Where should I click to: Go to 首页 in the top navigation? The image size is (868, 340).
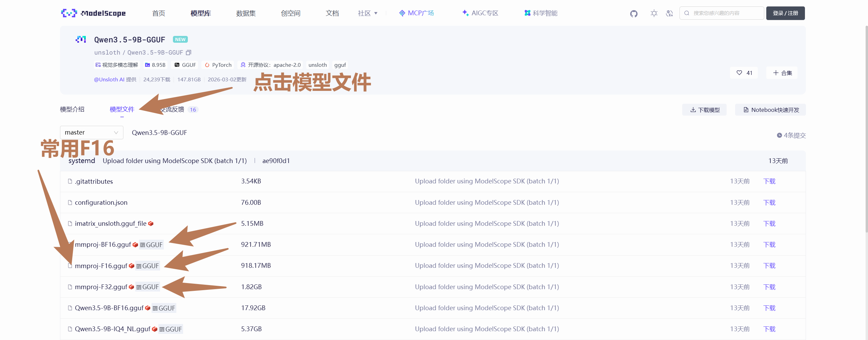(x=159, y=13)
